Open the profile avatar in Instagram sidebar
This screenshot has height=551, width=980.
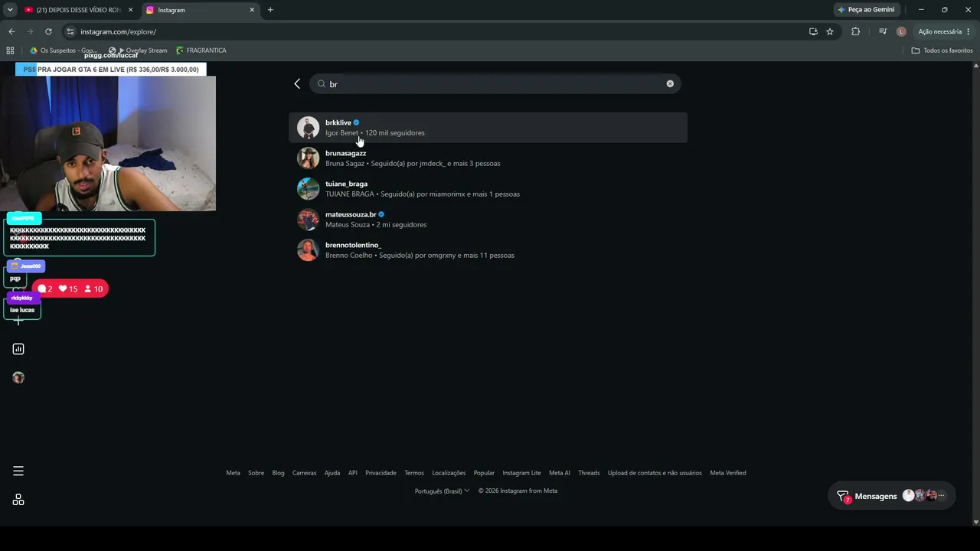(18, 377)
